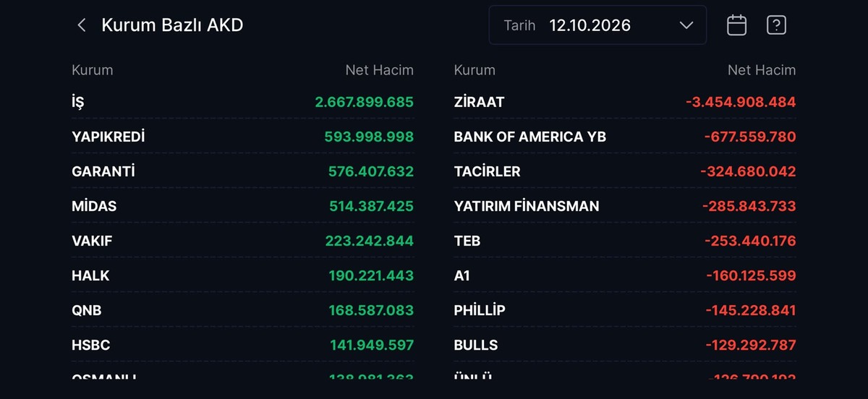Click the right Kurum column header
The height and width of the screenshot is (399, 868).
[x=475, y=70]
